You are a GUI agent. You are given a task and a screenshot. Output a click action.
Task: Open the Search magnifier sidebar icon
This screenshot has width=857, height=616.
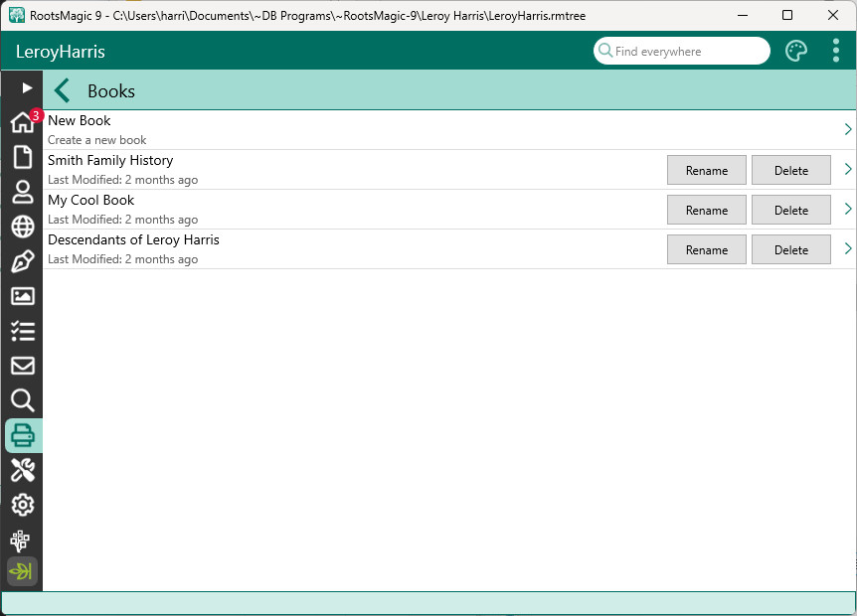pos(22,400)
